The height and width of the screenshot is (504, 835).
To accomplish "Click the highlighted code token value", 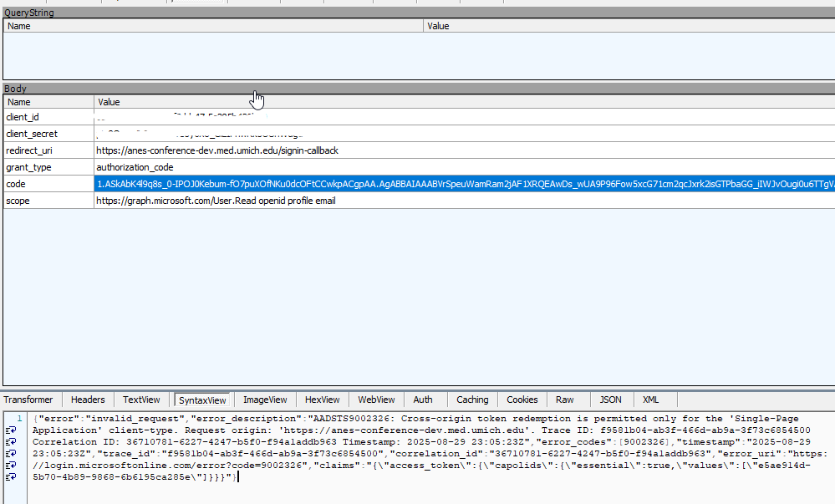I will pos(465,184).
